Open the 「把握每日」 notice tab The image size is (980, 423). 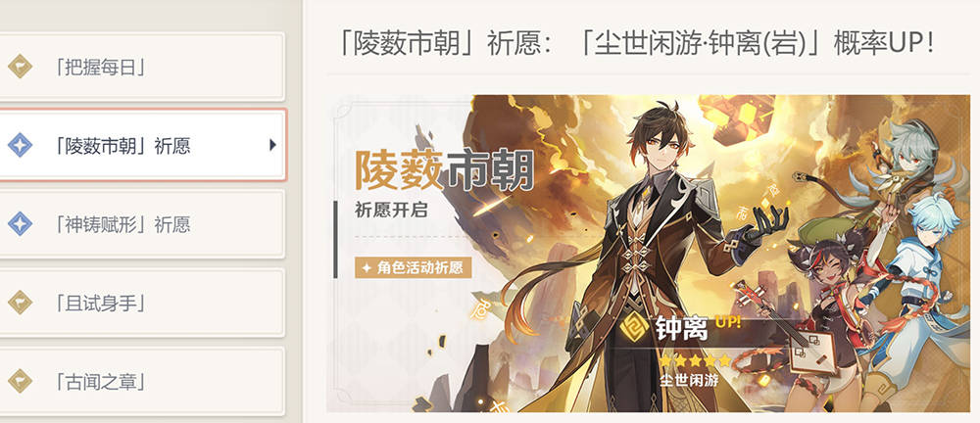141,67
